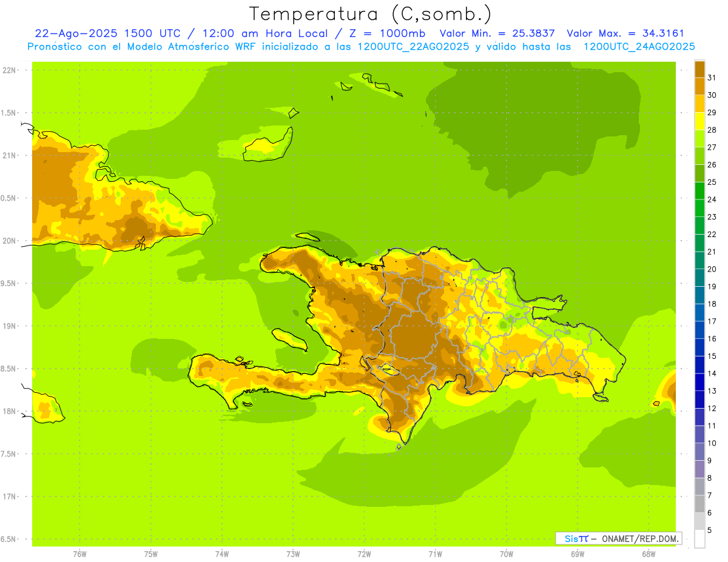Click longitude label '68W'

pyautogui.click(x=649, y=554)
